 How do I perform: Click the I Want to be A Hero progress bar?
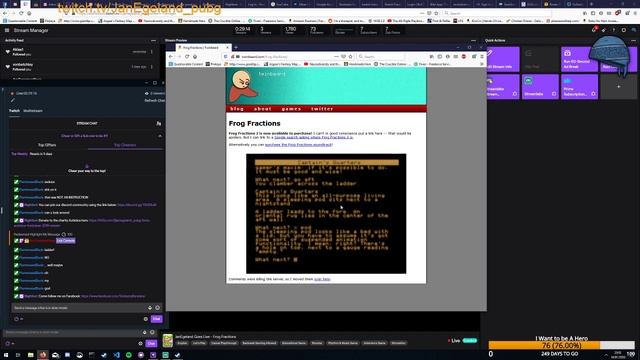562,345
